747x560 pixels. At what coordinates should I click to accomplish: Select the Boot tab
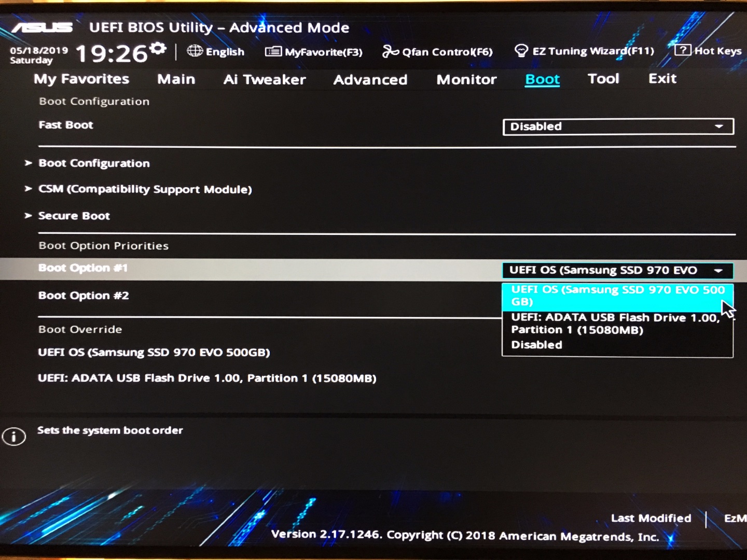[x=543, y=79]
